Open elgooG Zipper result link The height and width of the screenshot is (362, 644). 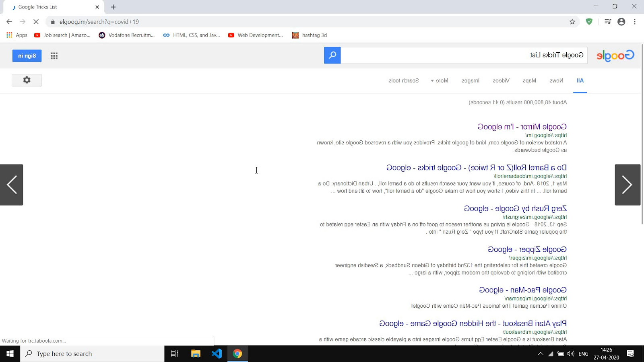[x=527, y=249]
